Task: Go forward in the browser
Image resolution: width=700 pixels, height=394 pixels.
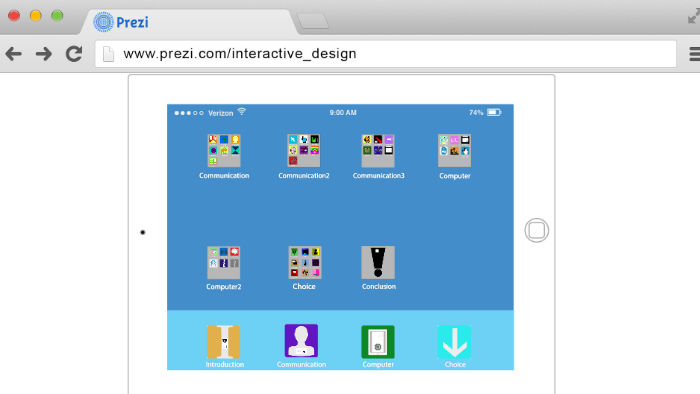Action: click(x=44, y=54)
